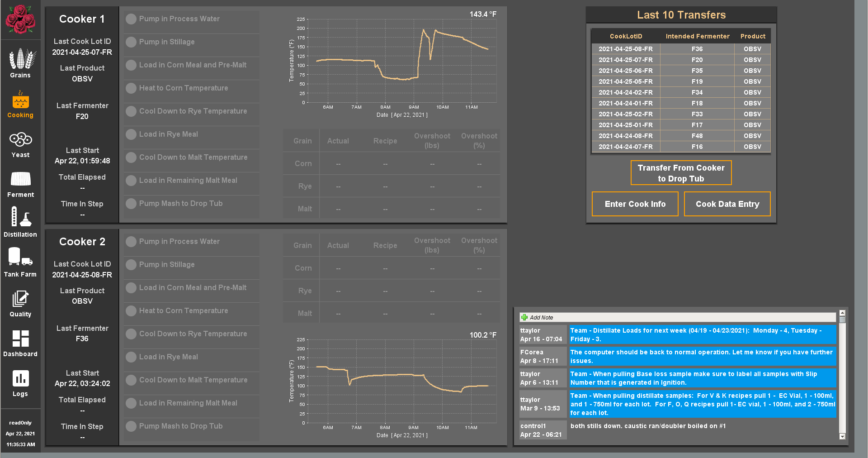Sort transfers by CookLotID column header
Screen dimensions: 868x458
(626, 36)
